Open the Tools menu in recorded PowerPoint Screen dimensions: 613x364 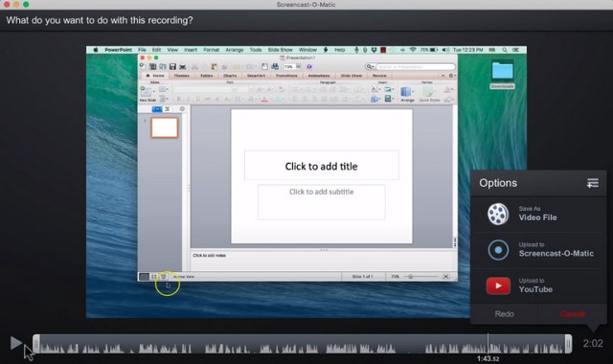(256, 50)
